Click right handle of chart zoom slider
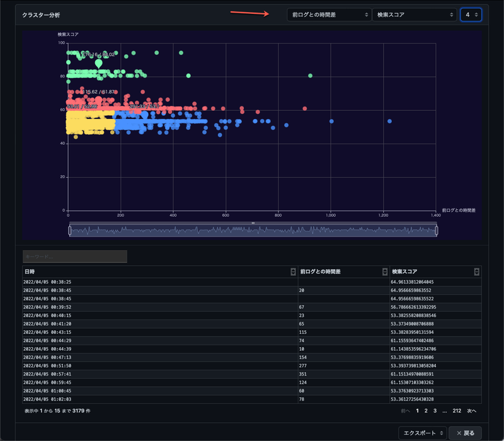Viewport: 504px width, 441px height. tap(436, 231)
